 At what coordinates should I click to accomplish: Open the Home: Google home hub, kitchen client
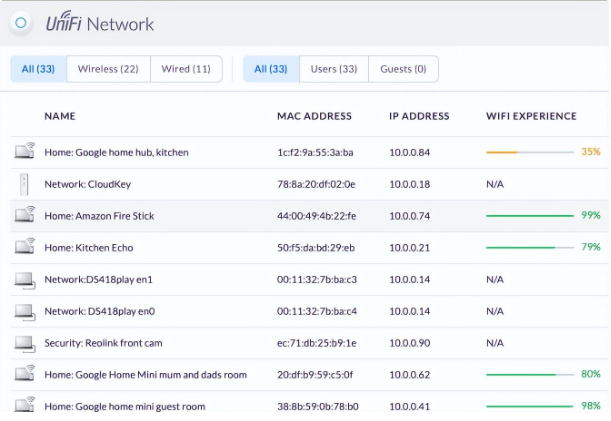click(x=117, y=152)
